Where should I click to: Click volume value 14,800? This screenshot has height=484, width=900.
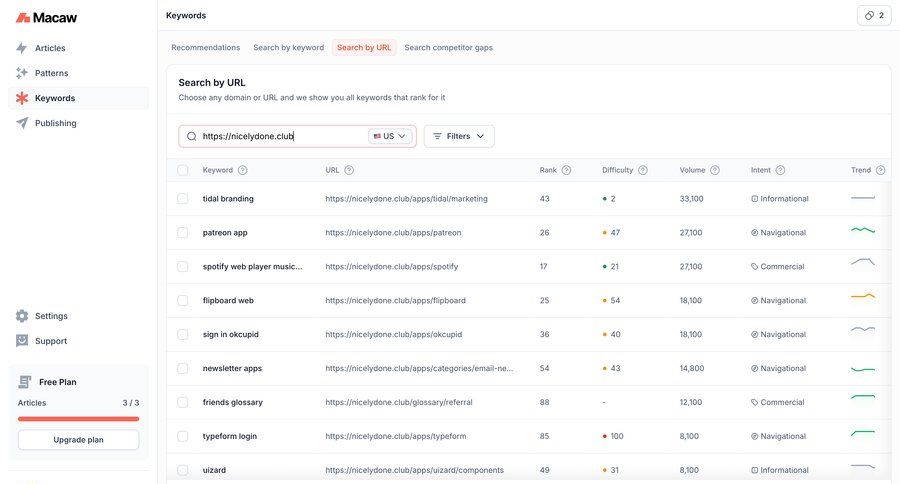pos(692,368)
